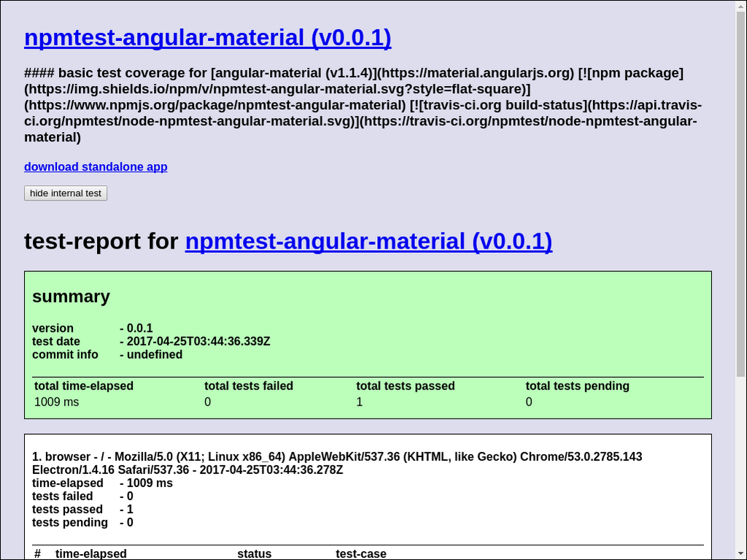The image size is (747, 560).
Task: Select the total tests pending column header
Action: [577, 386]
